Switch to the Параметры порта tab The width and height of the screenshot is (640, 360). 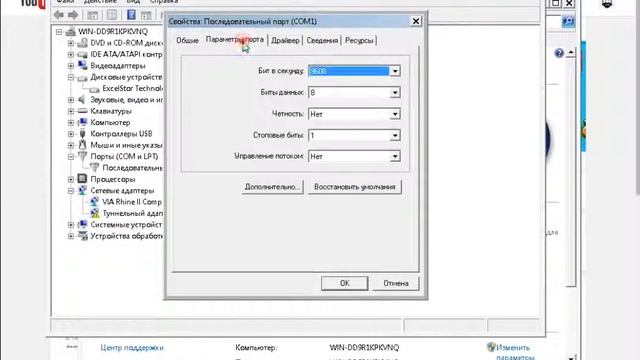coord(235,39)
